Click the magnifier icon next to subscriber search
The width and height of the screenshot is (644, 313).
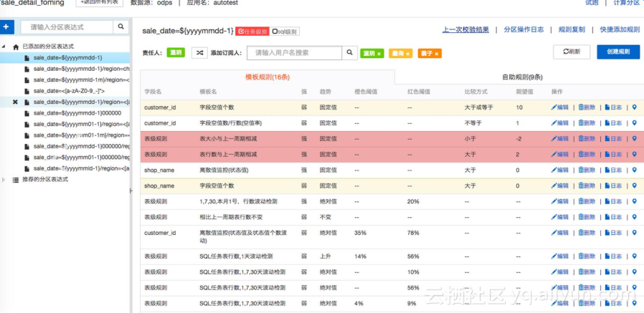tap(349, 52)
